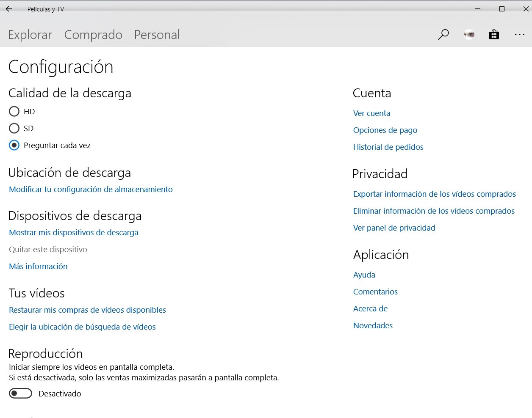Screen dimensions: 532x418
Task: Click the Ubicación de descarga heading
Action: 69,173
